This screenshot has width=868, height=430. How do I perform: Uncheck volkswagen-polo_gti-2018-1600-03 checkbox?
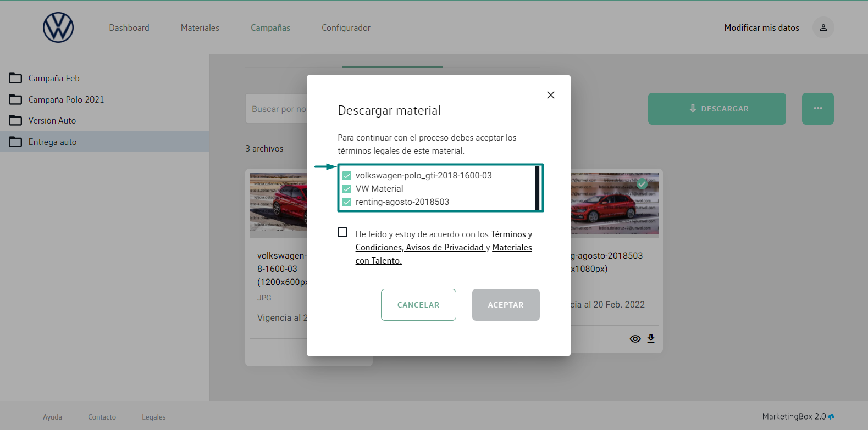point(347,176)
